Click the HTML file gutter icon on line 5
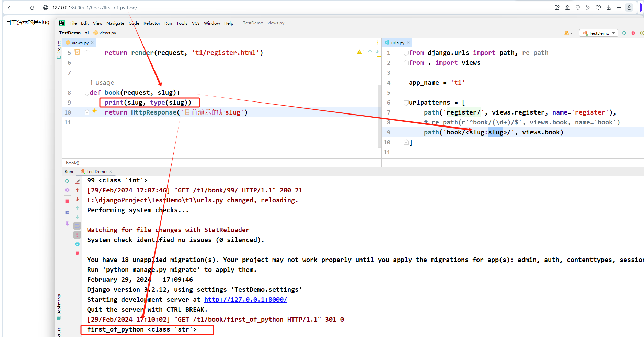 77,52
